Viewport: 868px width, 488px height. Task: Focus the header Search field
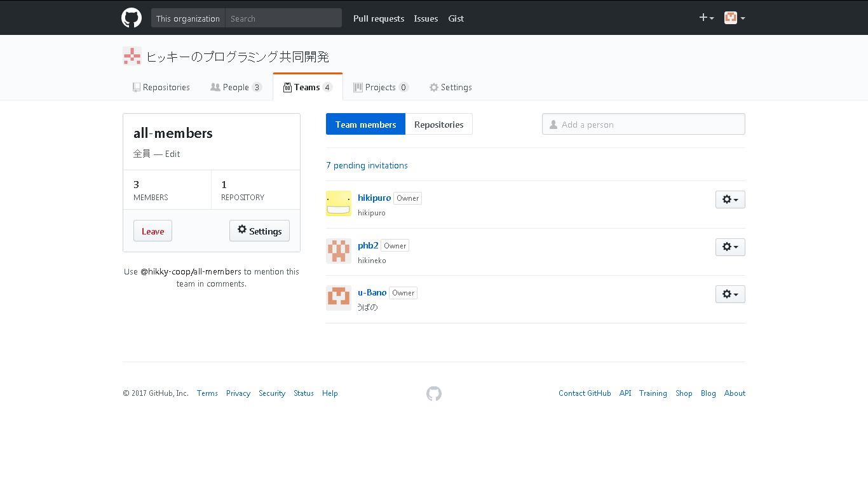click(283, 18)
